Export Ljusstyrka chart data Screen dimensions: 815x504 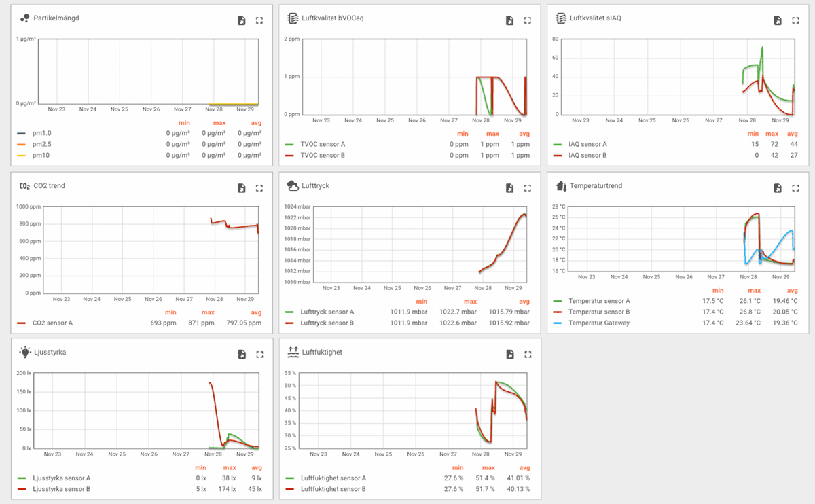click(242, 354)
